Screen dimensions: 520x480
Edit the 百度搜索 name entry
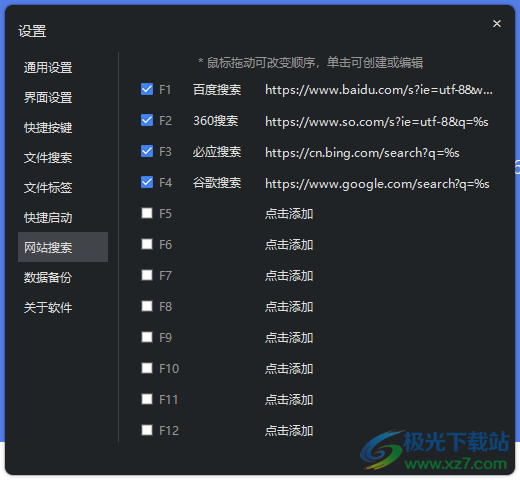[x=217, y=90]
